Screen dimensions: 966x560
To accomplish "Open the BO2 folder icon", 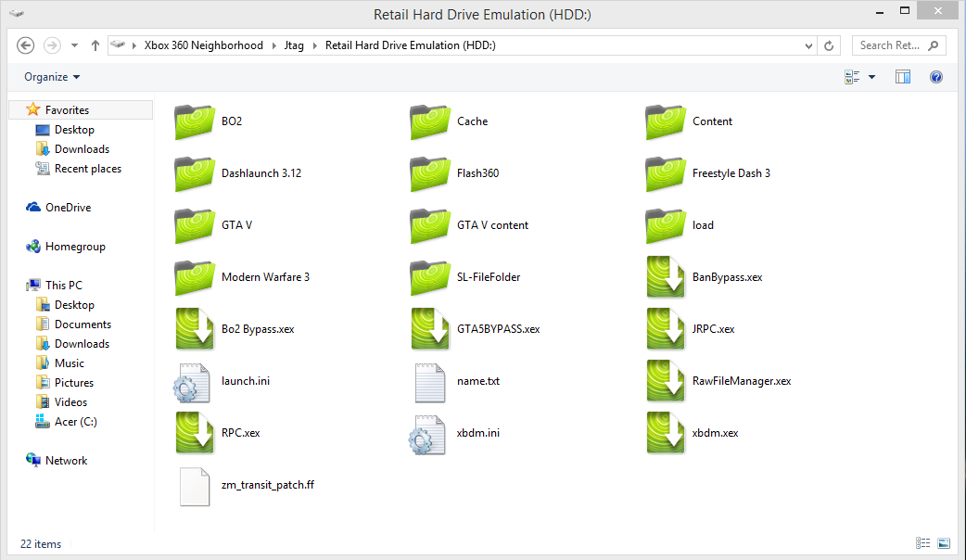I will pyautogui.click(x=195, y=121).
